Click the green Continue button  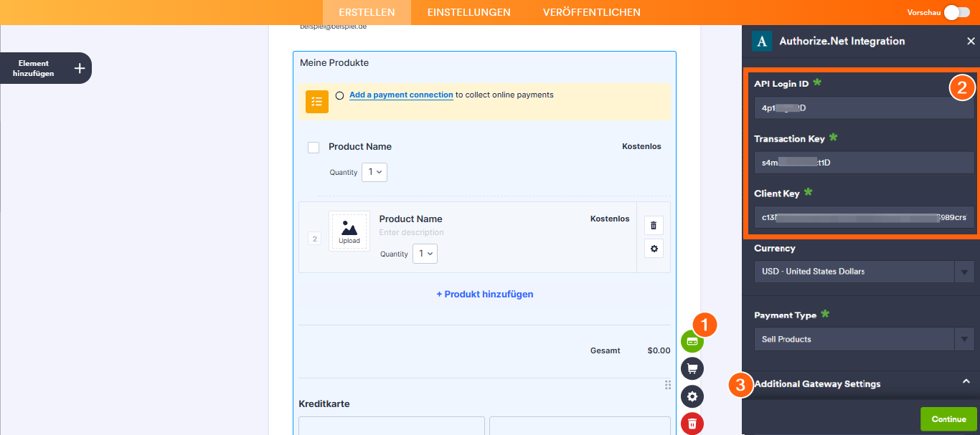click(948, 419)
